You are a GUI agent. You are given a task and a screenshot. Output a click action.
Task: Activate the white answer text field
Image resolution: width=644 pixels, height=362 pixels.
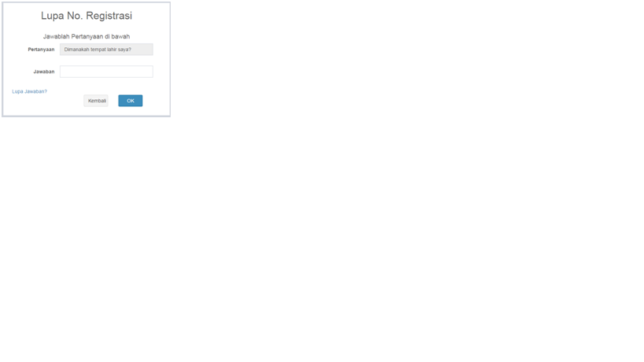106,72
